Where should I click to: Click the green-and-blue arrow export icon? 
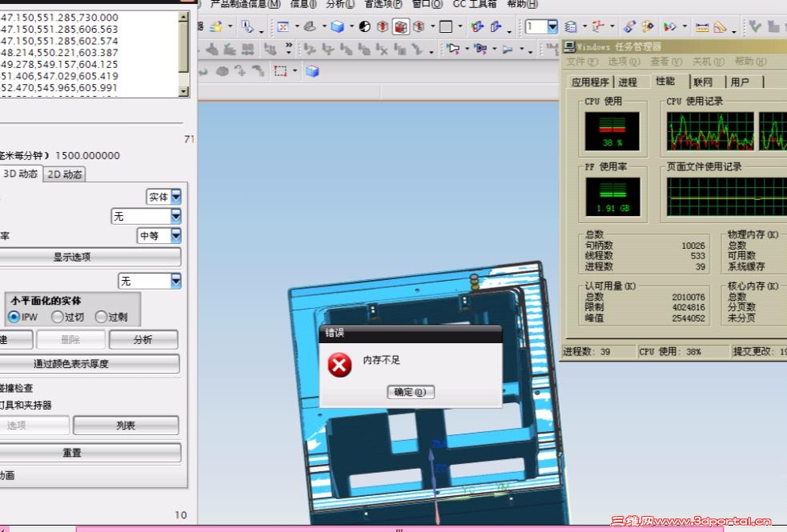(x=477, y=26)
